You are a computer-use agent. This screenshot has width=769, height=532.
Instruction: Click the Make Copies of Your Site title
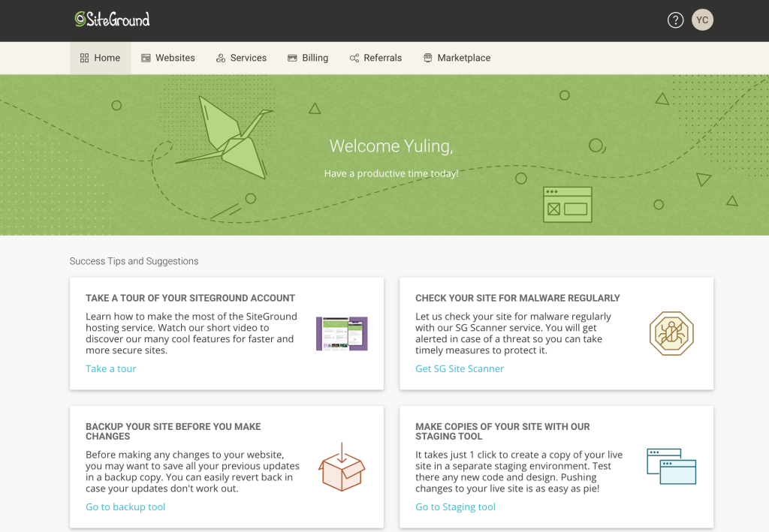pyautogui.click(x=502, y=431)
